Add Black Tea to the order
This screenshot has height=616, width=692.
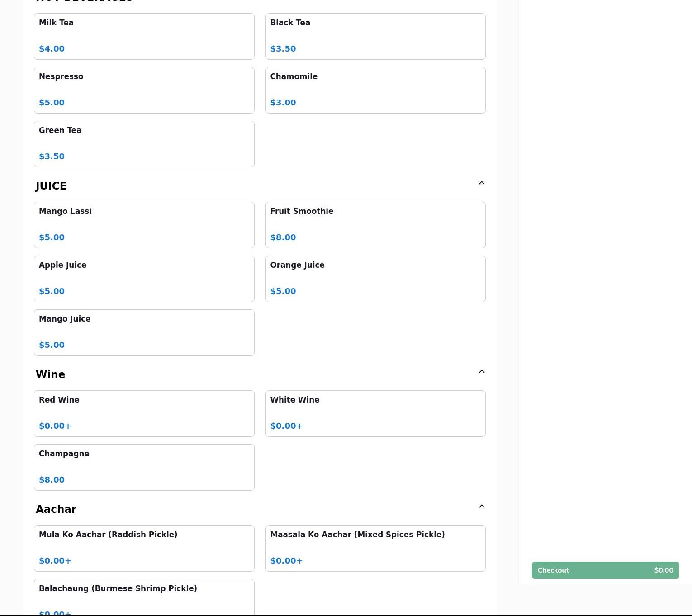click(x=375, y=36)
